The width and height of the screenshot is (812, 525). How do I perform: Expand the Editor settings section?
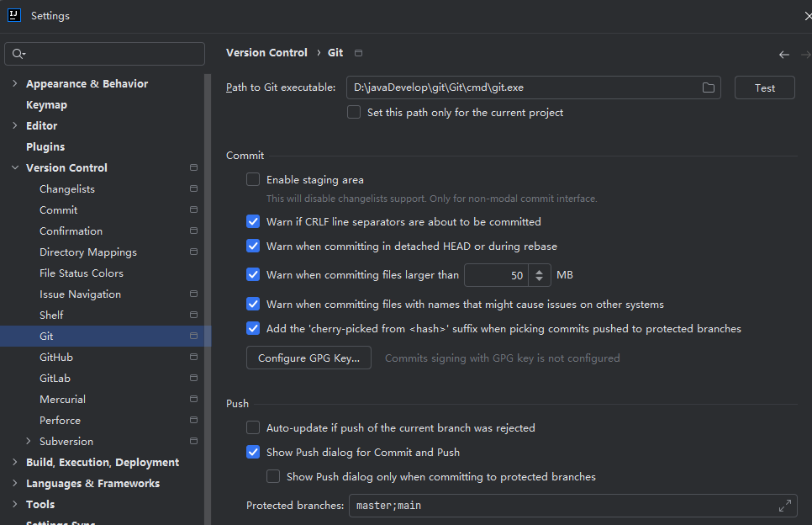(15, 125)
